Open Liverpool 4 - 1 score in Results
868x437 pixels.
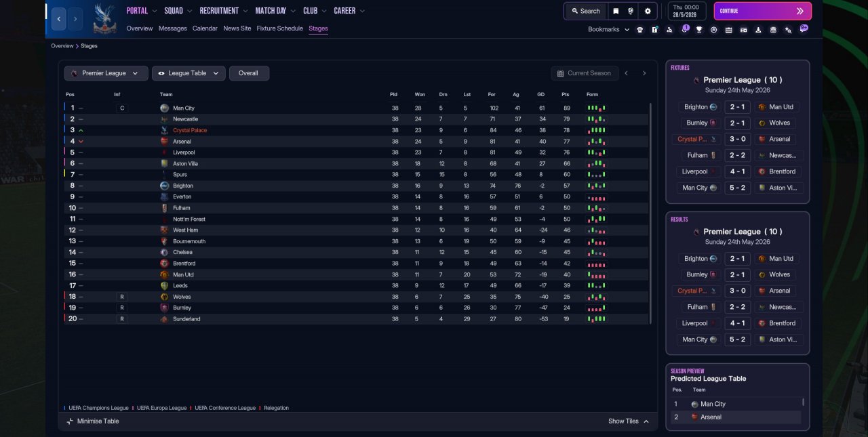coord(737,323)
